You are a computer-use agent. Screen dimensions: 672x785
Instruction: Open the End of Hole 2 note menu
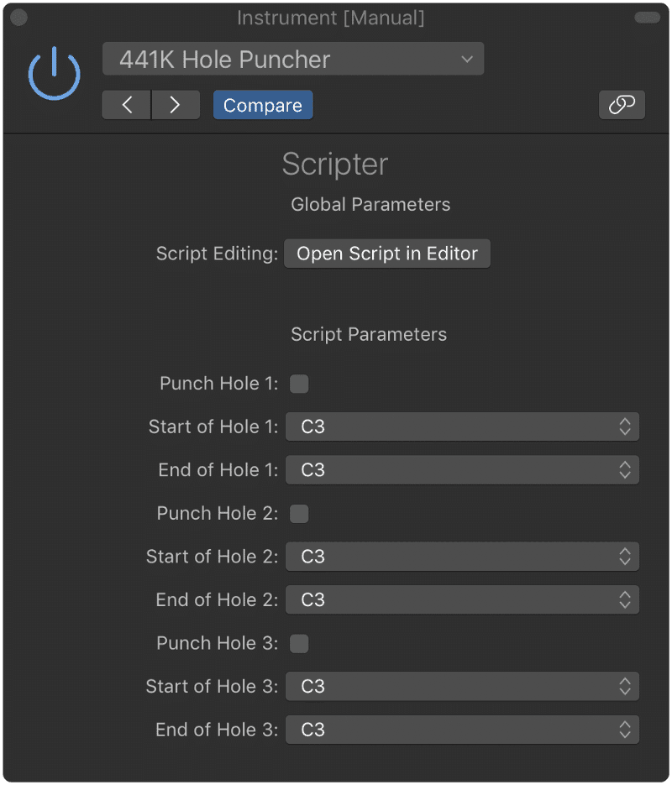tap(462, 599)
